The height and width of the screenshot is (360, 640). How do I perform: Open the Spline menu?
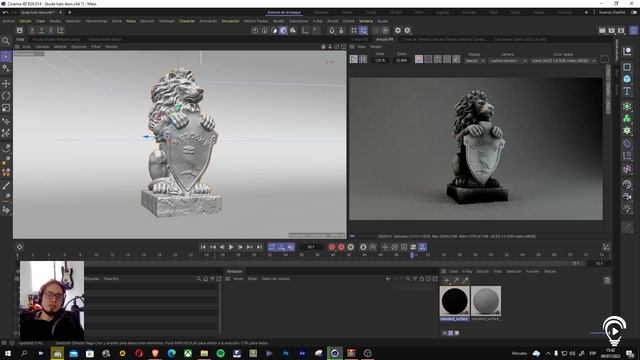pyautogui.click(x=117, y=21)
